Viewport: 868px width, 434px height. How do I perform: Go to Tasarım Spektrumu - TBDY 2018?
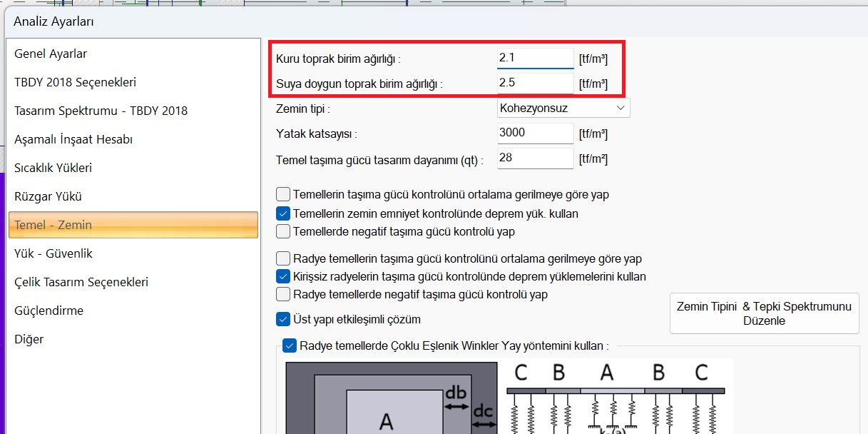[101, 111]
